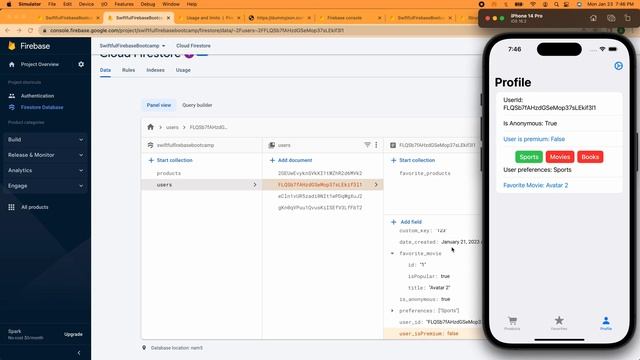Click the simulator rotate device icon
Viewport: 640px width, 360px height.
click(627, 18)
